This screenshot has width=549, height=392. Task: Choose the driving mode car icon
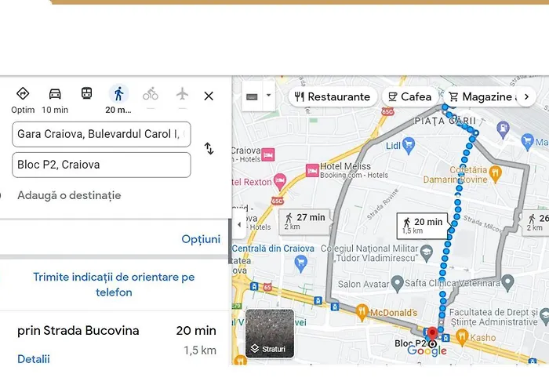coord(55,95)
